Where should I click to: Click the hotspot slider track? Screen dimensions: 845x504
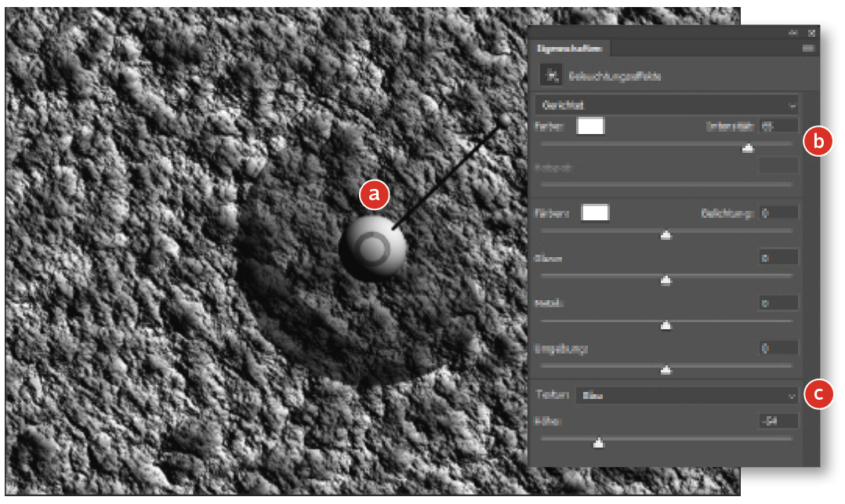(666, 184)
